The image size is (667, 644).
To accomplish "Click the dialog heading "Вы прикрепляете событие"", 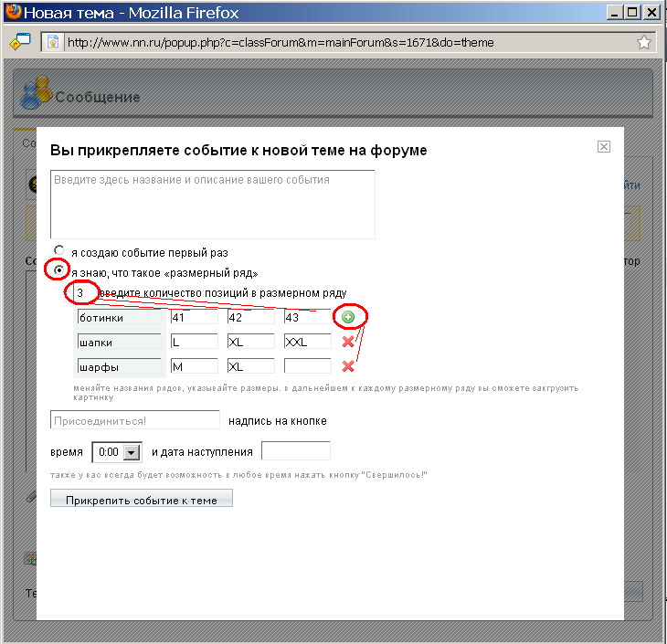I will [238, 150].
